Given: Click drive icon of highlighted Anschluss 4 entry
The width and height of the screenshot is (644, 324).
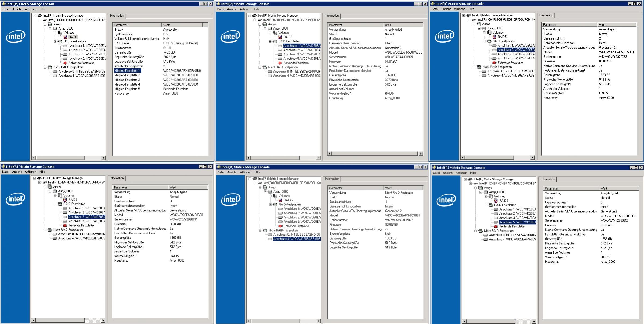Looking at the screenshot, I should (x=270, y=239).
